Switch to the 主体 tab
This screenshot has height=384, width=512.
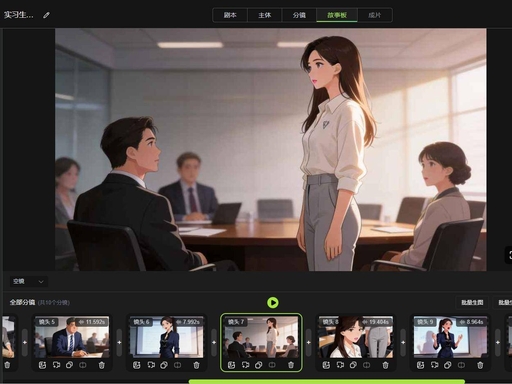[265, 15]
